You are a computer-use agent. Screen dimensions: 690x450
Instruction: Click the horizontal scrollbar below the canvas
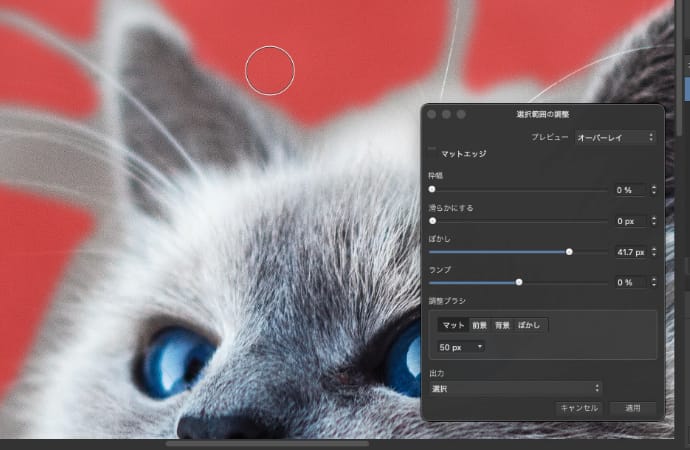pyautogui.click(x=267, y=443)
